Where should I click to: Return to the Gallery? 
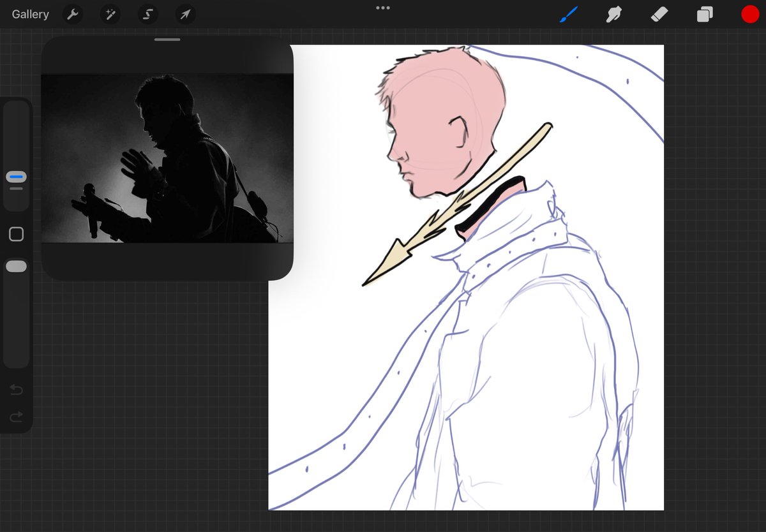point(29,14)
